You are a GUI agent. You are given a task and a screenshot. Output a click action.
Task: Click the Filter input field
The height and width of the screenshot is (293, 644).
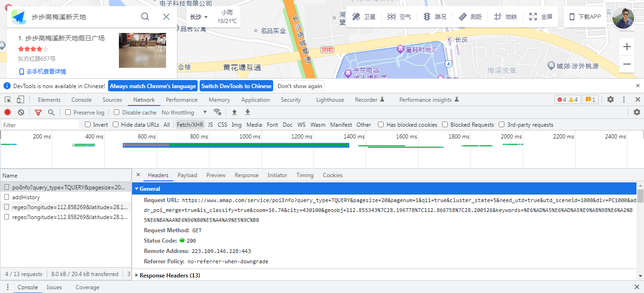41,125
